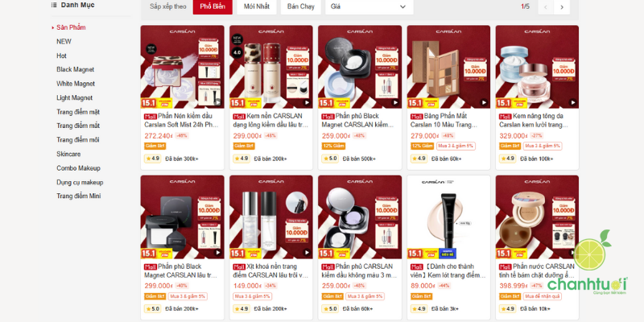Sort by Mới Nhất
This screenshot has height=322, width=644.
click(256, 6)
